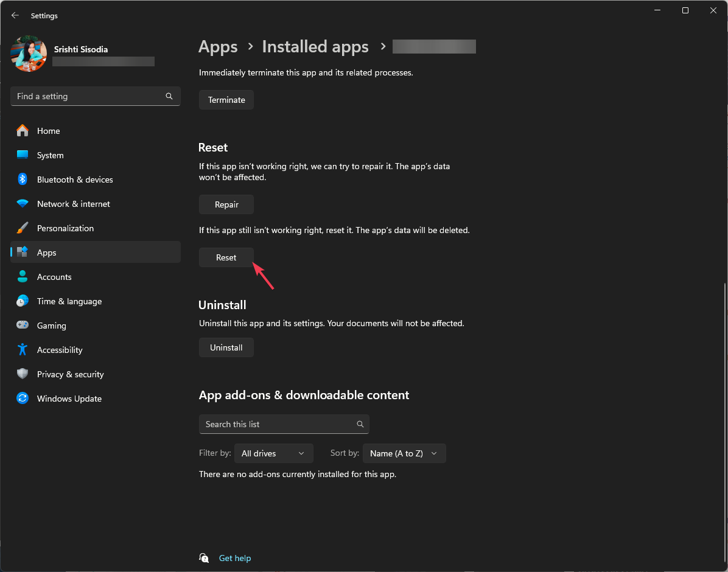This screenshot has width=728, height=572.
Task: Click the Personalization paintbrush icon
Action: coord(23,228)
